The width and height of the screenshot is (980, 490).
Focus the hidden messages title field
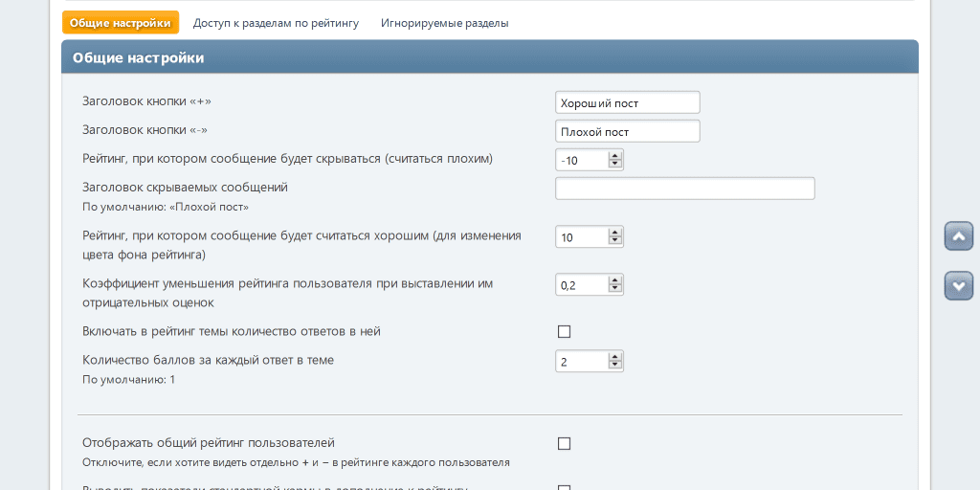(x=684, y=189)
